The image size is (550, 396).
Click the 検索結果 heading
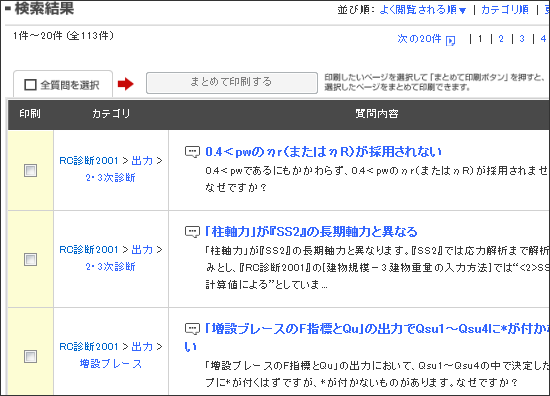coord(44,8)
